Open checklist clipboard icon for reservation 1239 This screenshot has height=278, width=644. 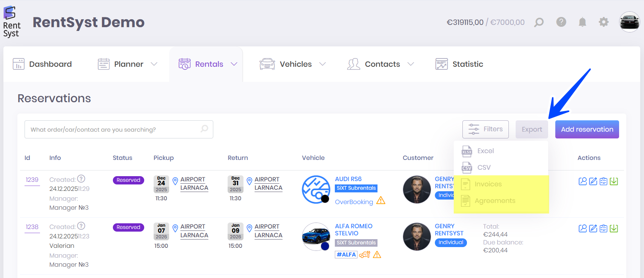coord(604,181)
